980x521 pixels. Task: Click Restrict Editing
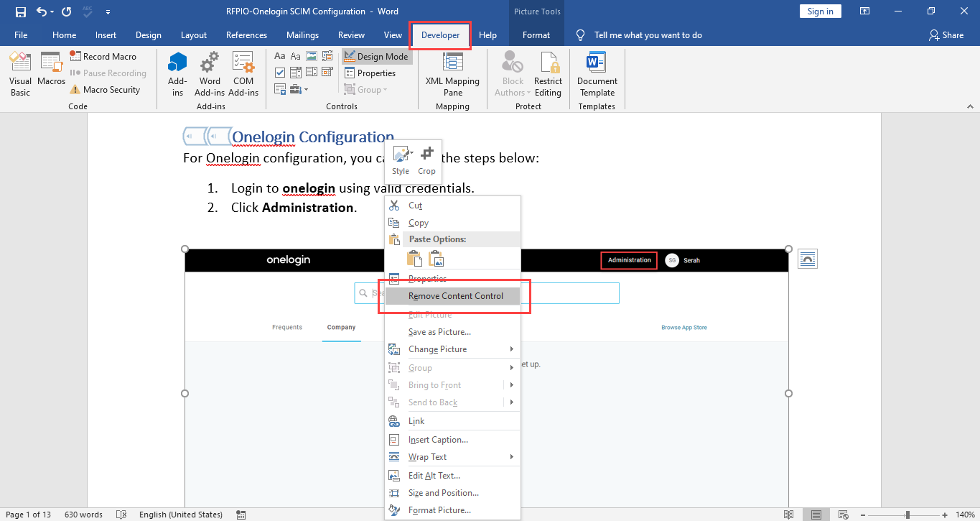point(548,74)
